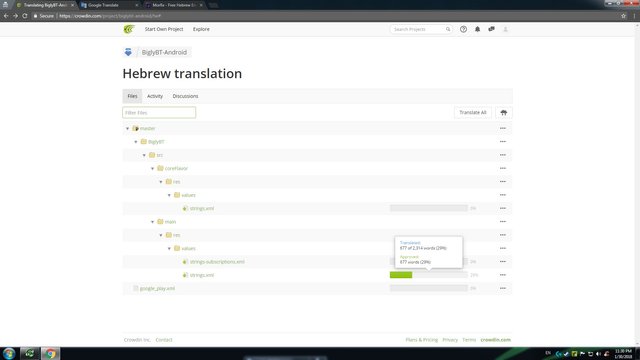Click the Crowdin logo icon
This screenshot has height=360, width=640.
[129, 29]
